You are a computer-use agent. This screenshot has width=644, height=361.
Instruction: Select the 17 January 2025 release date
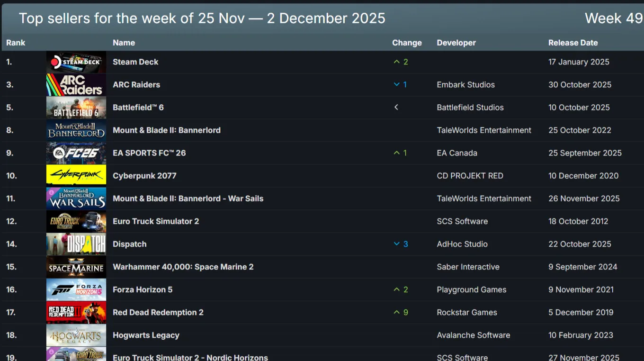coord(579,62)
